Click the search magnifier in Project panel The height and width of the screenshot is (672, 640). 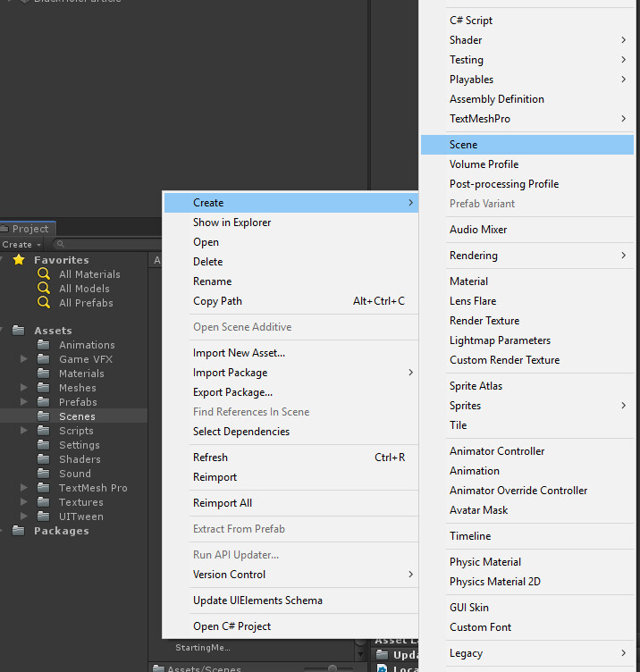pos(61,244)
